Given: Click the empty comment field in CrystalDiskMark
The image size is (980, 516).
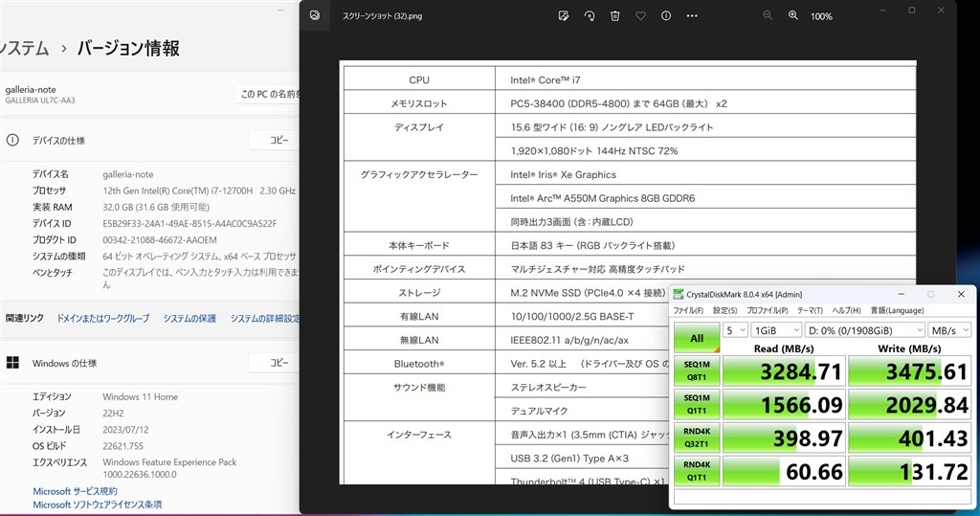Looking at the screenshot, I should point(822,497).
